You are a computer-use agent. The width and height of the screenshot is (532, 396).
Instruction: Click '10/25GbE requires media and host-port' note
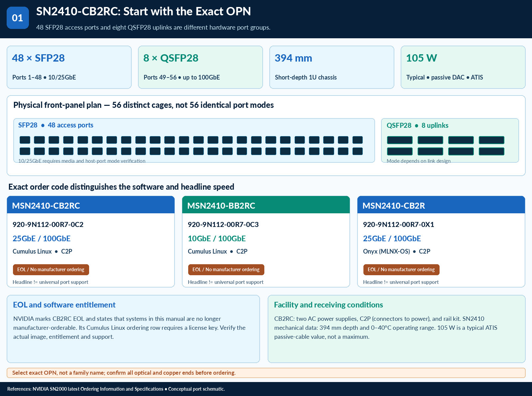point(82,161)
